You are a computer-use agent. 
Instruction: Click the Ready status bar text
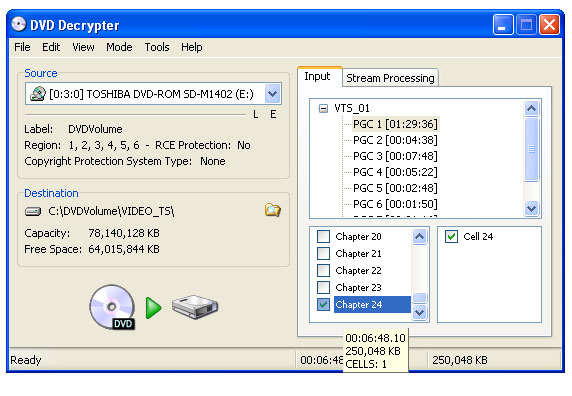[26, 360]
